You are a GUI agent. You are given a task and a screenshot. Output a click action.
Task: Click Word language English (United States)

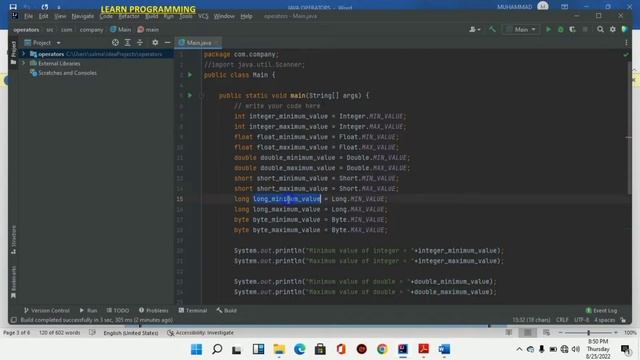131,333
